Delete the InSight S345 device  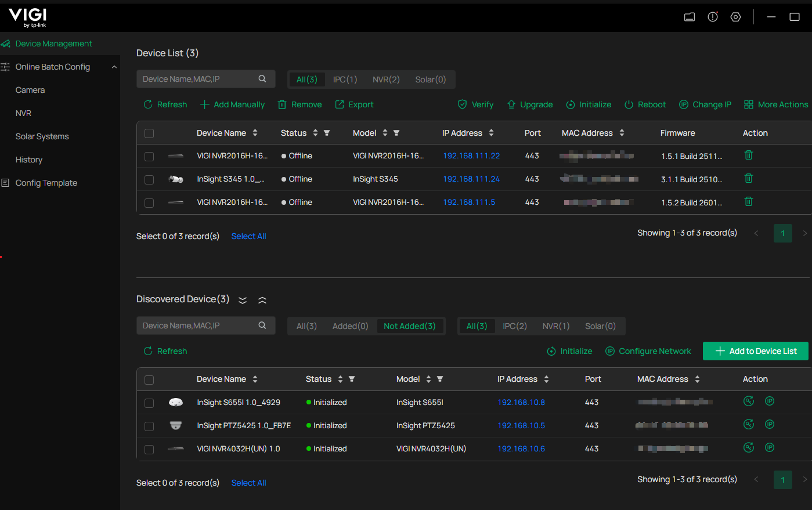[x=749, y=178]
